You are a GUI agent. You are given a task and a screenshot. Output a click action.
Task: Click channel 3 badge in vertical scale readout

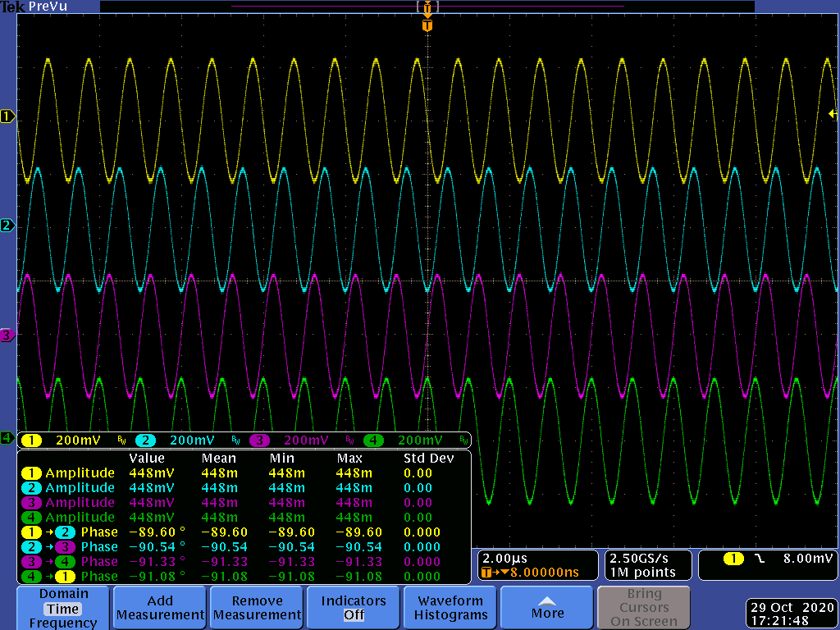(x=259, y=441)
